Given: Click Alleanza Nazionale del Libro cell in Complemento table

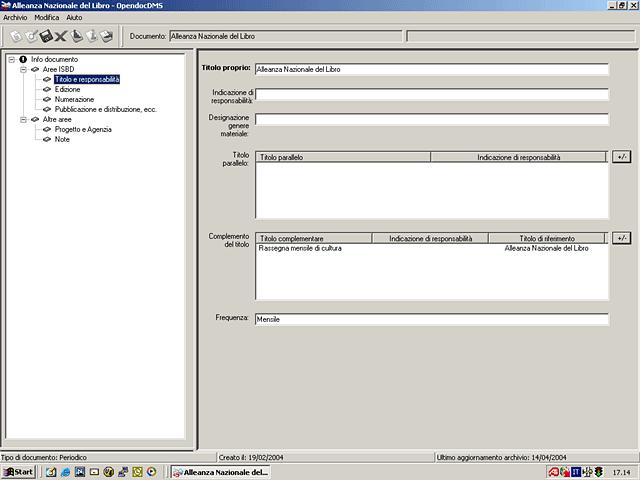Looking at the screenshot, I should [547, 248].
